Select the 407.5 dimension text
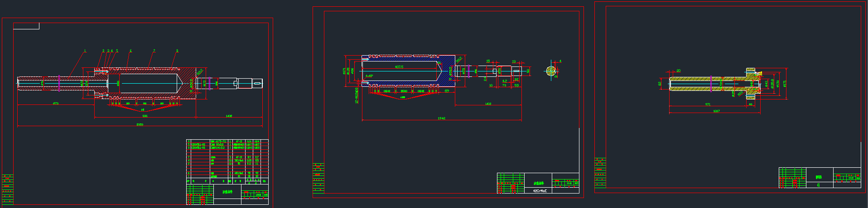Screen dimensions: 868x208 click(399, 67)
